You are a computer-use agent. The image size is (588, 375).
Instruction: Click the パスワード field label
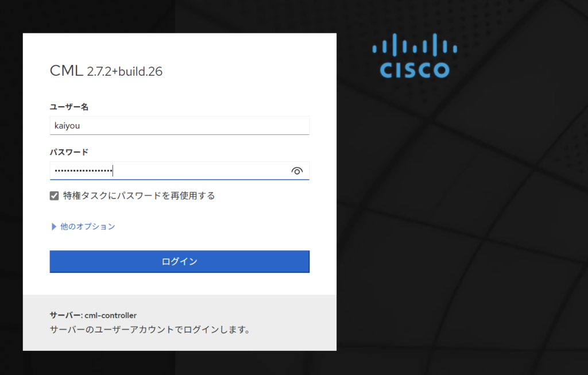(x=69, y=152)
